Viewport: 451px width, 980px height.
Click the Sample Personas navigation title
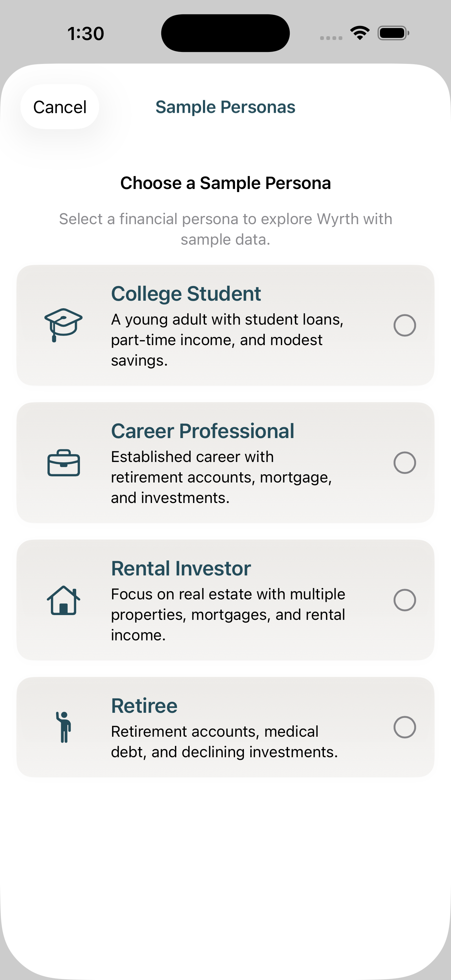tap(225, 107)
